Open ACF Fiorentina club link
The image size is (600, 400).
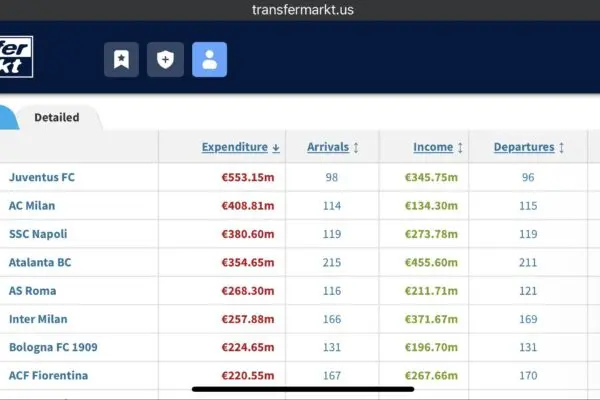coord(49,375)
